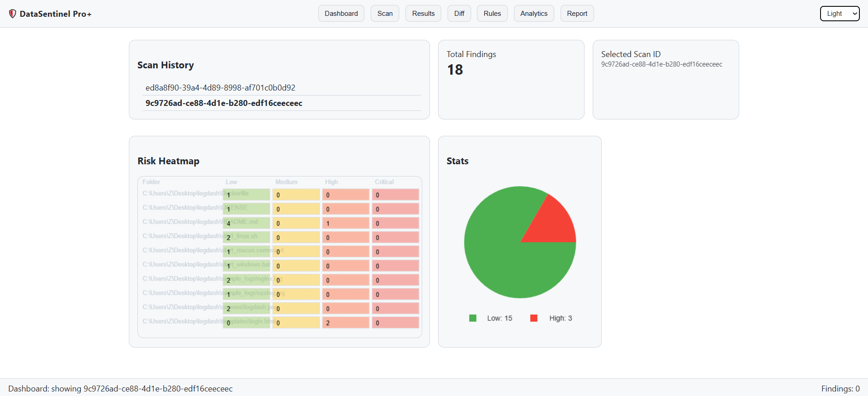Click the Low column header in heatmap
The height and width of the screenshot is (396, 868).
[x=231, y=182]
